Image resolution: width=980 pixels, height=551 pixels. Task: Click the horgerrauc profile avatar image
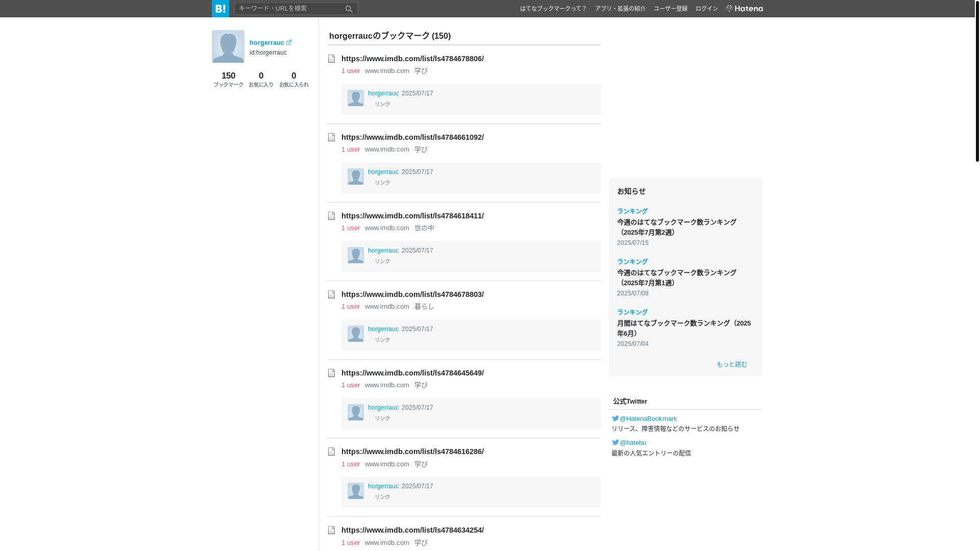(228, 46)
